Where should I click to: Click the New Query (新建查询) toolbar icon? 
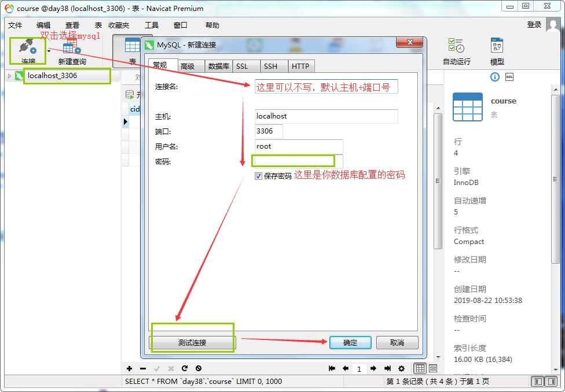[72, 51]
